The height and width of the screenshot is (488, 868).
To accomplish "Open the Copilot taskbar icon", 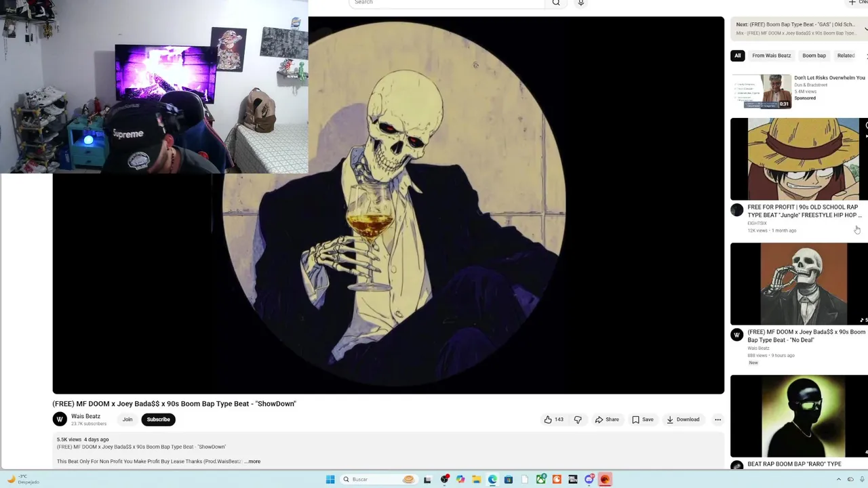I will [x=460, y=479].
